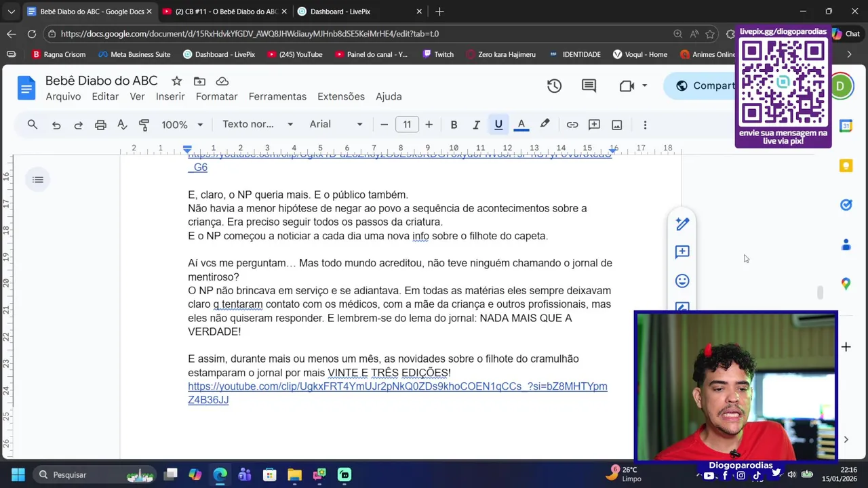Redo the last action
This screenshot has height=488, width=868.
point(78,125)
